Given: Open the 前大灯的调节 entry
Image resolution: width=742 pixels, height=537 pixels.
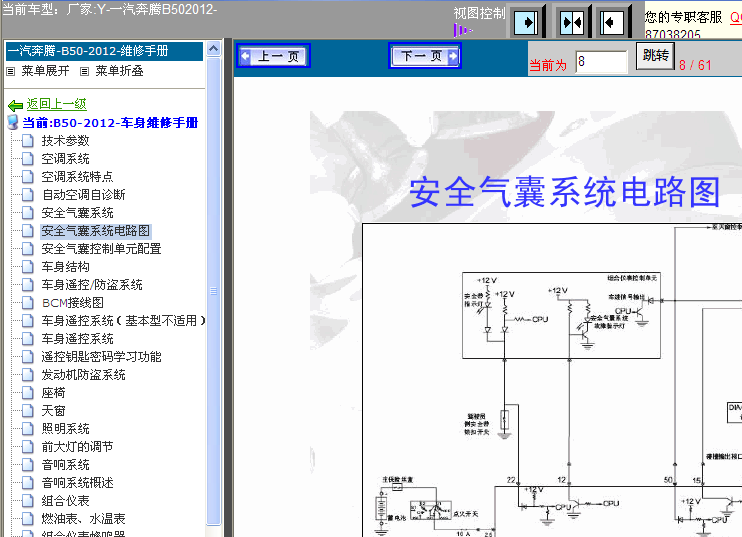Looking at the screenshot, I should pos(77,446).
